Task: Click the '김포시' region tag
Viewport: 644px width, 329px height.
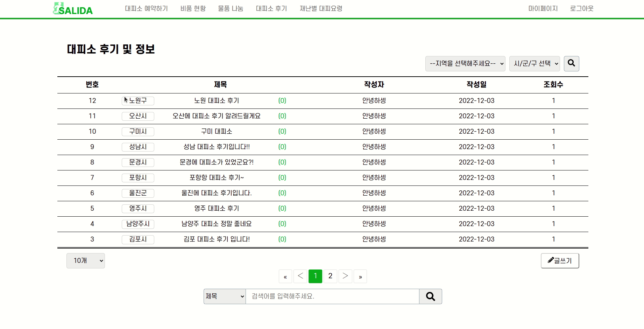Action: point(138,239)
